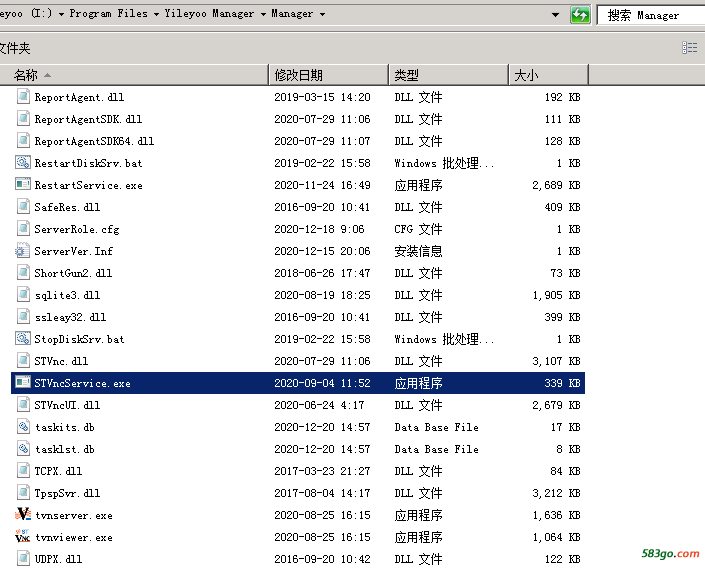This screenshot has width=705, height=569.
Task: Click the 安装信息 type cell
Action: click(418, 251)
